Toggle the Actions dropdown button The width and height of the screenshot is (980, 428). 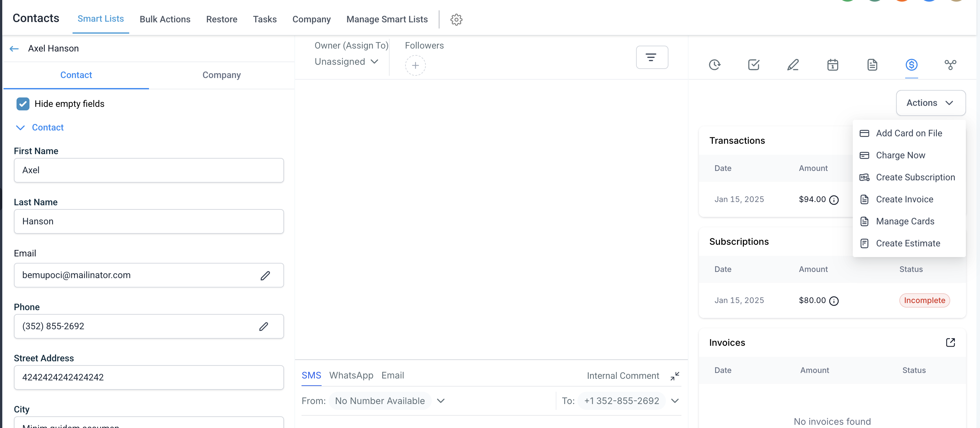(930, 103)
